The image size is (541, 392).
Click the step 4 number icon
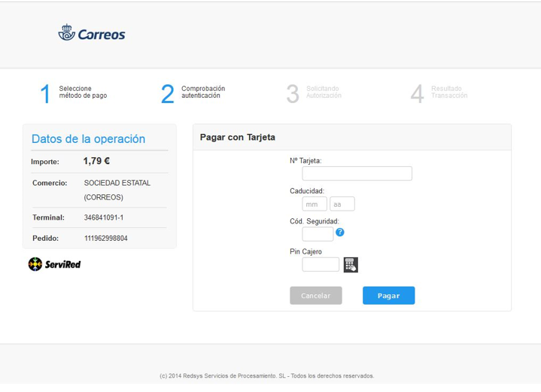[417, 93]
